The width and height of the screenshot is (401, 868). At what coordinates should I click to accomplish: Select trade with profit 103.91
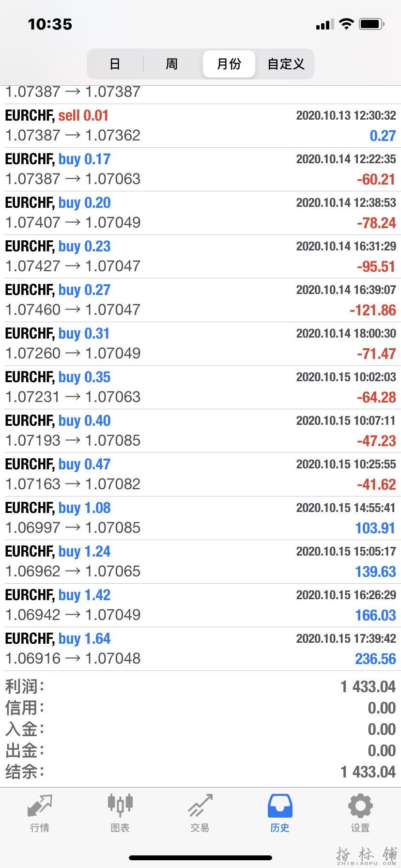(x=200, y=518)
